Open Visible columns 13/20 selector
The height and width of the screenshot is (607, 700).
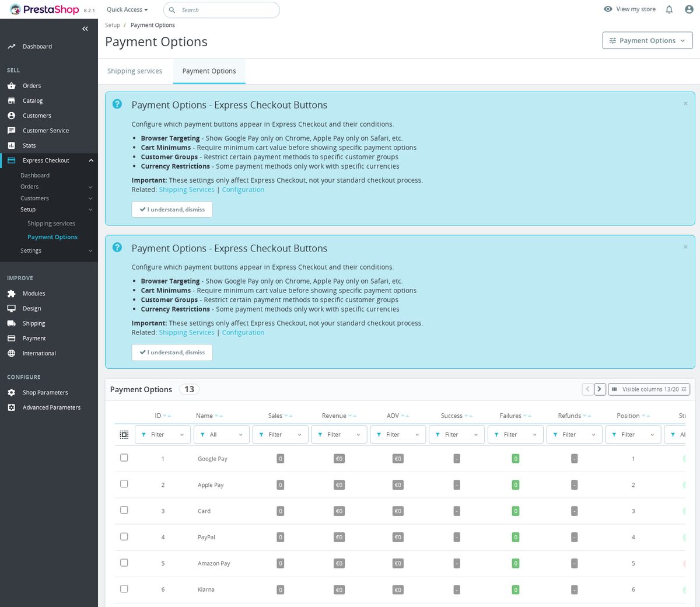(x=649, y=389)
